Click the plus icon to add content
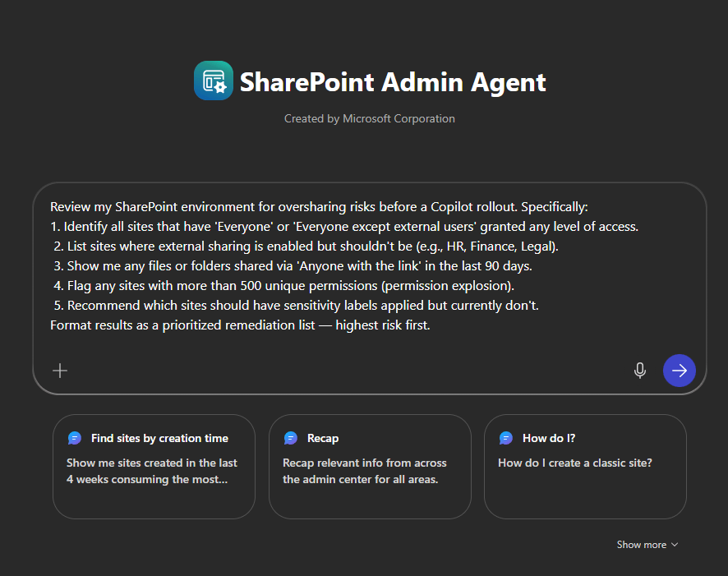This screenshot has width=728, height=576. point(60,371)
